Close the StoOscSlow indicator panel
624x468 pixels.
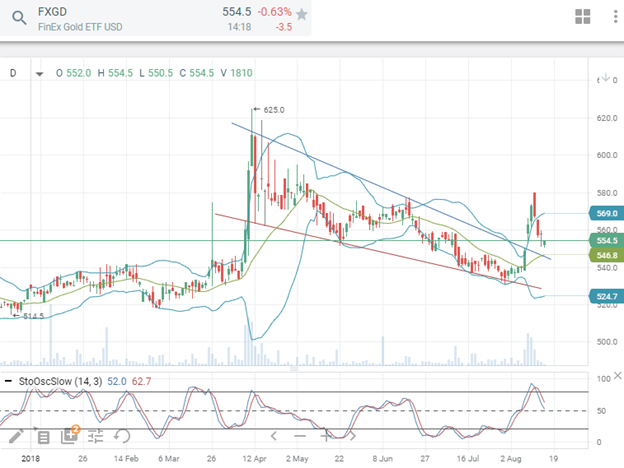pos(618,375)
